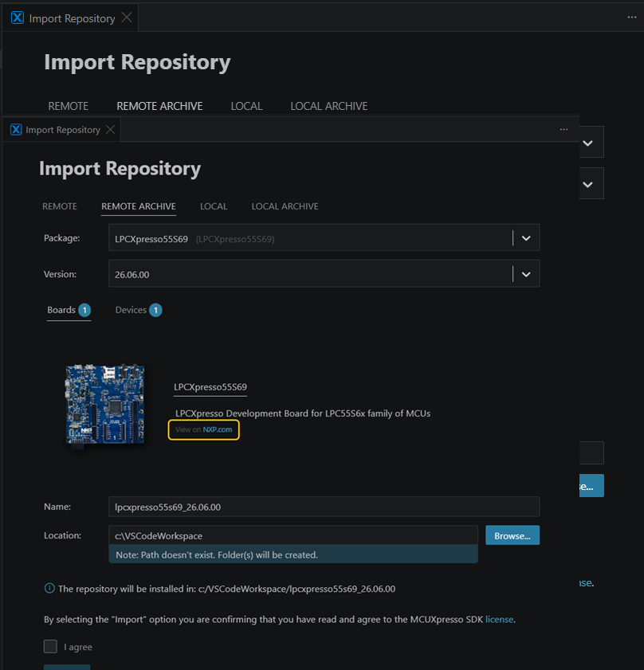Expand the lower dropdown chevron in the background window
Viewport: 644px width, 670px height.
(x=588, y=185)
